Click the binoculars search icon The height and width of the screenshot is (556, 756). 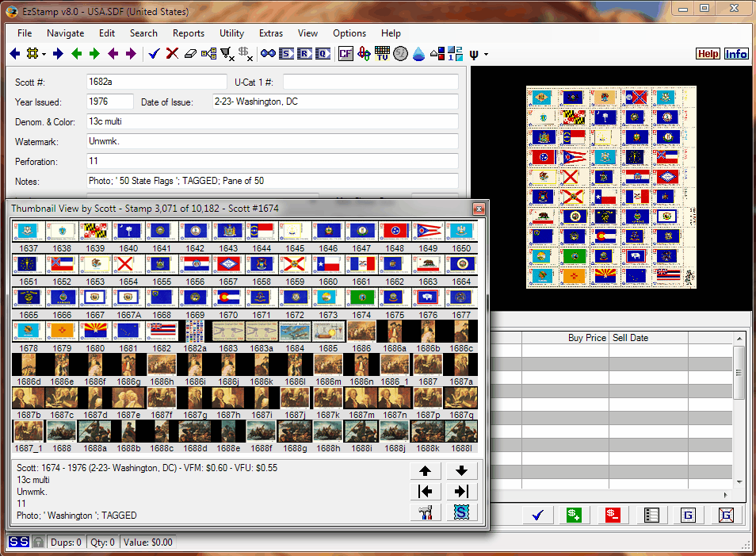pyautogui.click(x=268, y=54)
